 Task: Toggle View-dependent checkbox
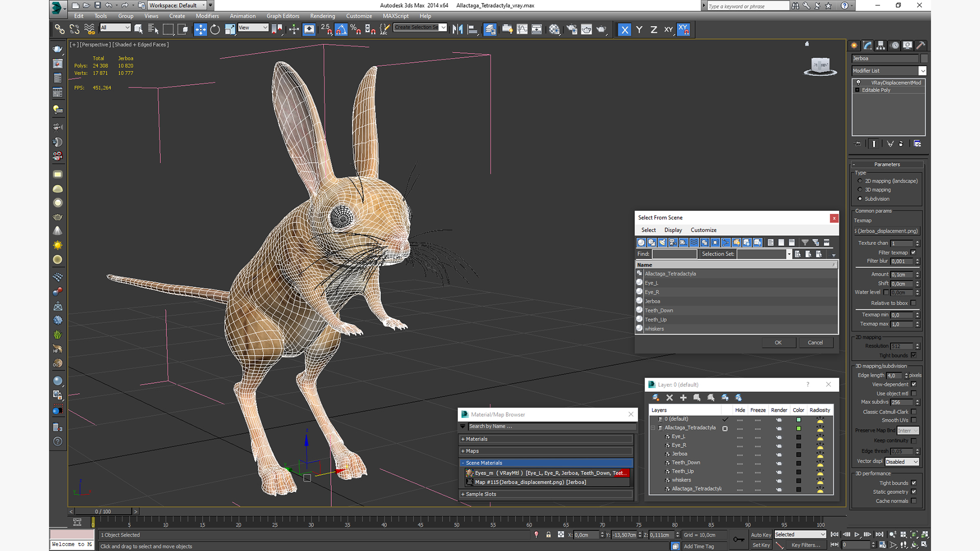click(x=914, y=384)
